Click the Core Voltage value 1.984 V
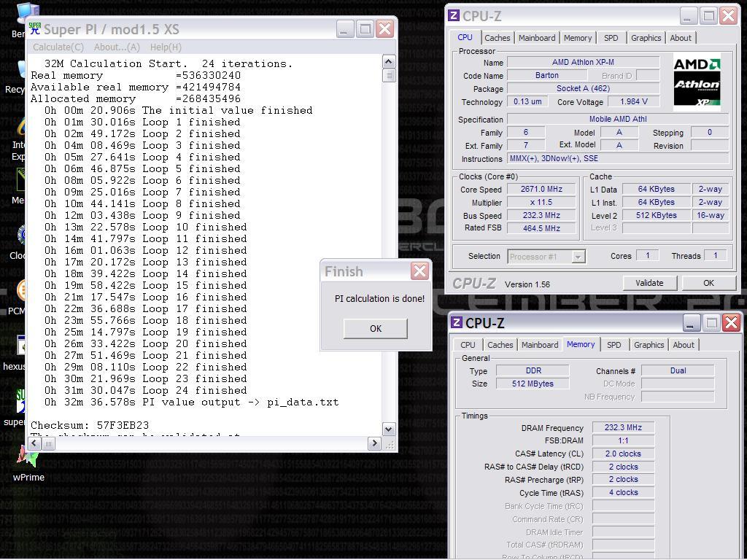The image size is (747, 560). click(x=634, y=101)
